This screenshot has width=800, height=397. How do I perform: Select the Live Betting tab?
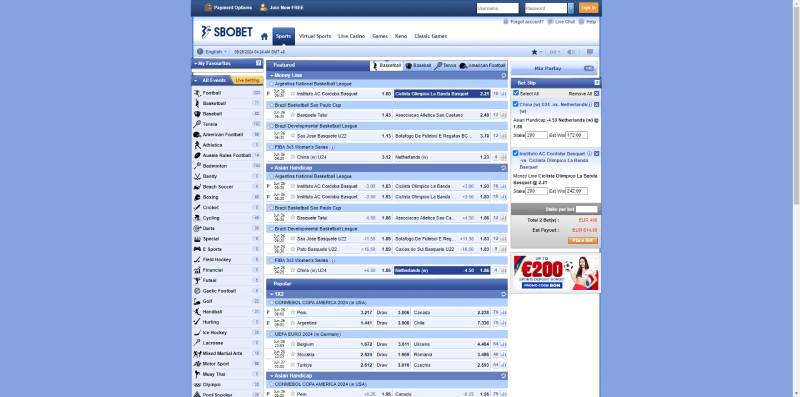pos(247,81)
